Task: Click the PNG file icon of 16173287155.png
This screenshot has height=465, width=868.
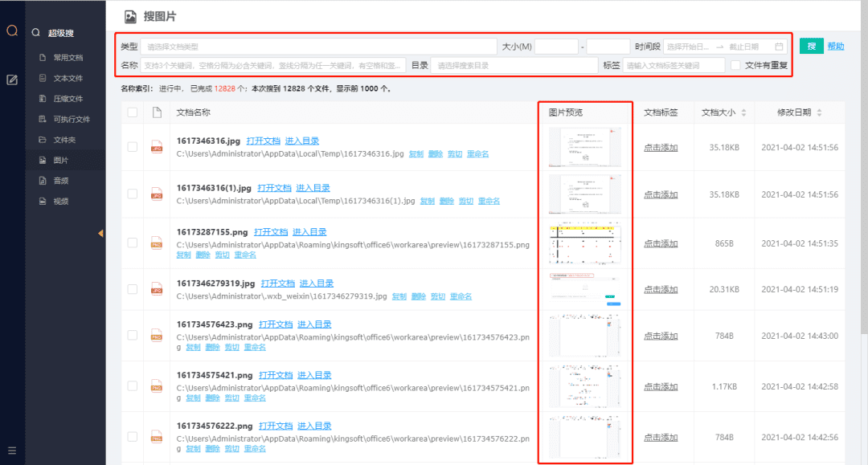Action: tap(157, 243)
